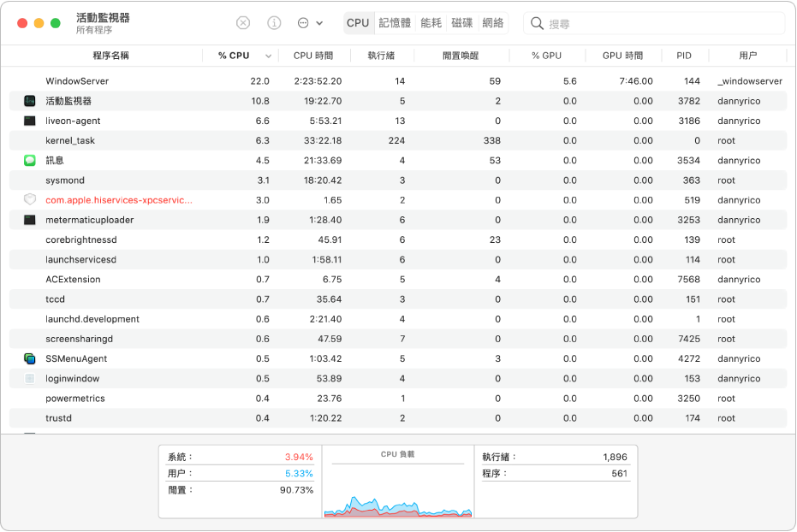Select the 訊息 process name
This screenshot has width=797, height=532.
pos(55,161)
